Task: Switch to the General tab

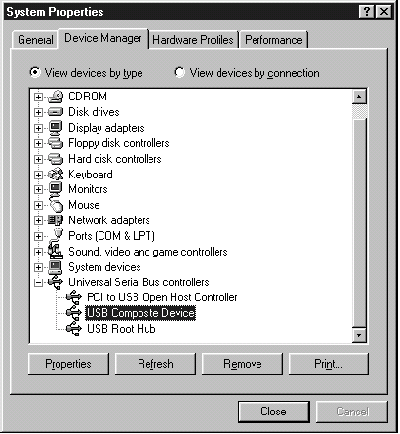Action: [35, 40]
